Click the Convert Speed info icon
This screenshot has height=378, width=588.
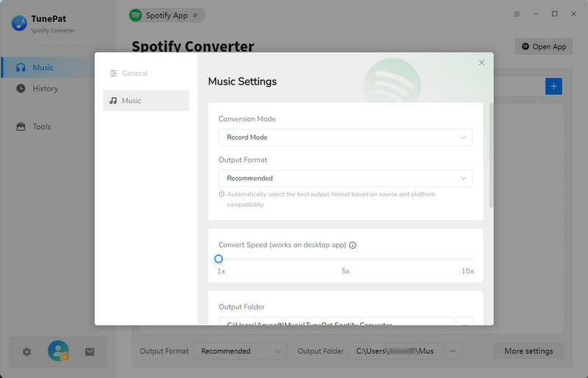pos(353,245)
